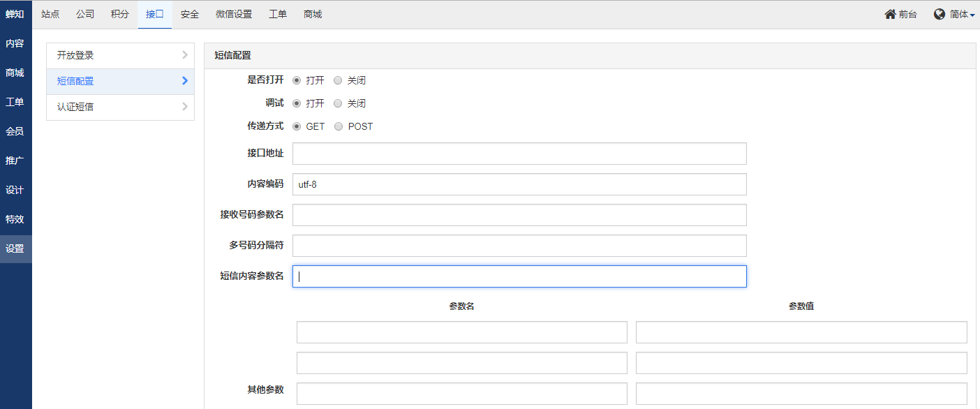
Task: Click the 短信配置 chevron arrow
Action: click(x=184, y=81)
